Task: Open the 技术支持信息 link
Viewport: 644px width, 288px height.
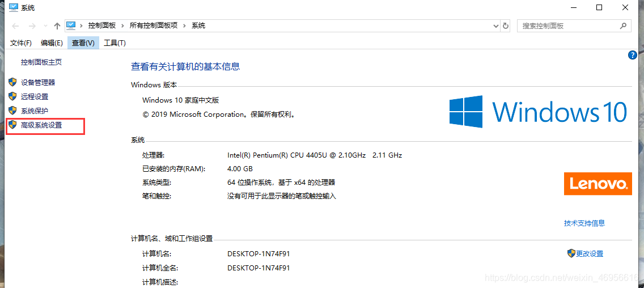Action: (584, 223)
